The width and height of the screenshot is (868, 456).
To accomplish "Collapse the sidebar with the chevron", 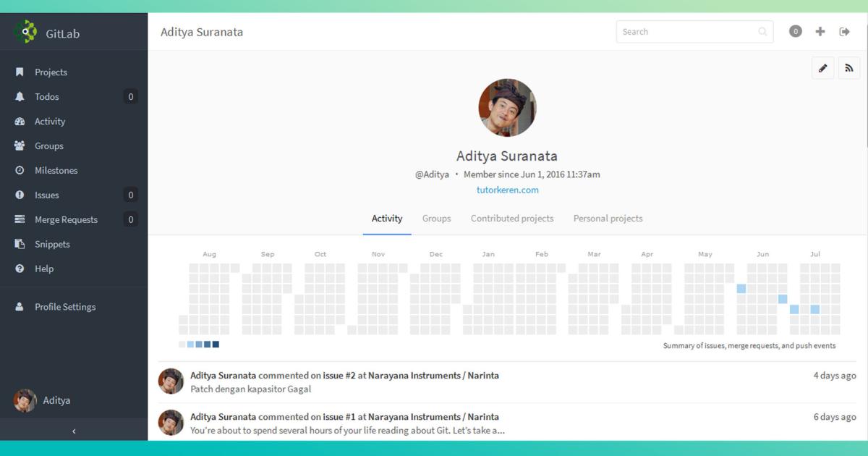I will 74,431.
